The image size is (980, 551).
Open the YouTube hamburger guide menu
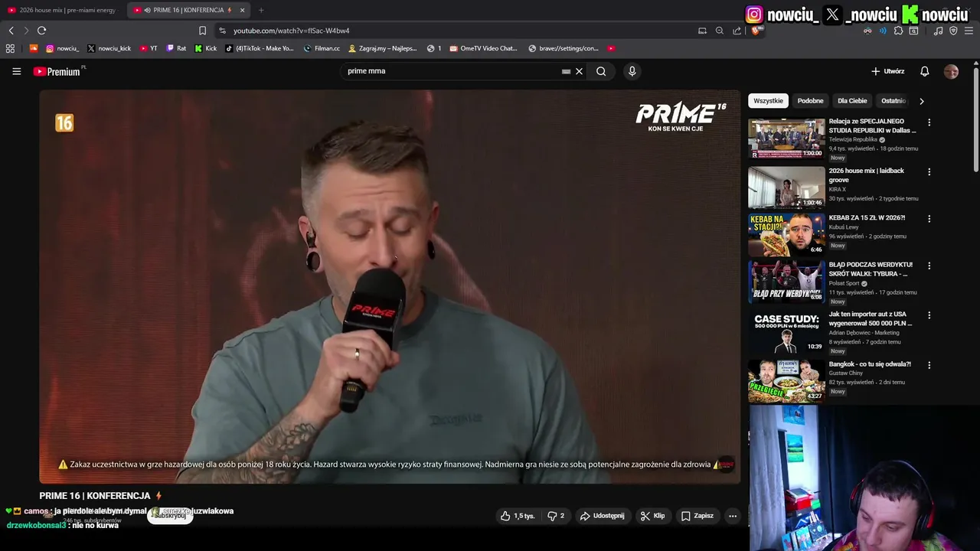[16, 71]
